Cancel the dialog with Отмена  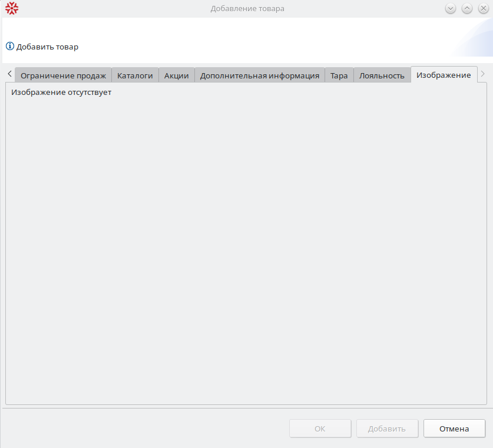click(x=454, y=429)
